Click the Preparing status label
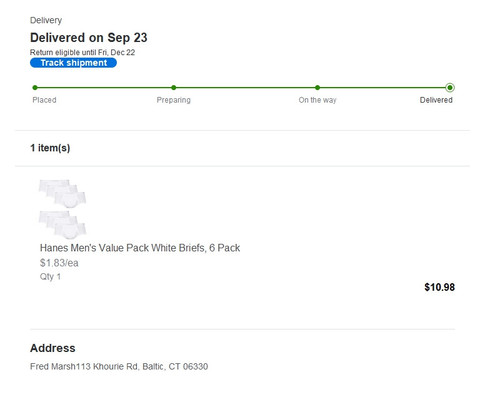 click(x=174, y=100)
